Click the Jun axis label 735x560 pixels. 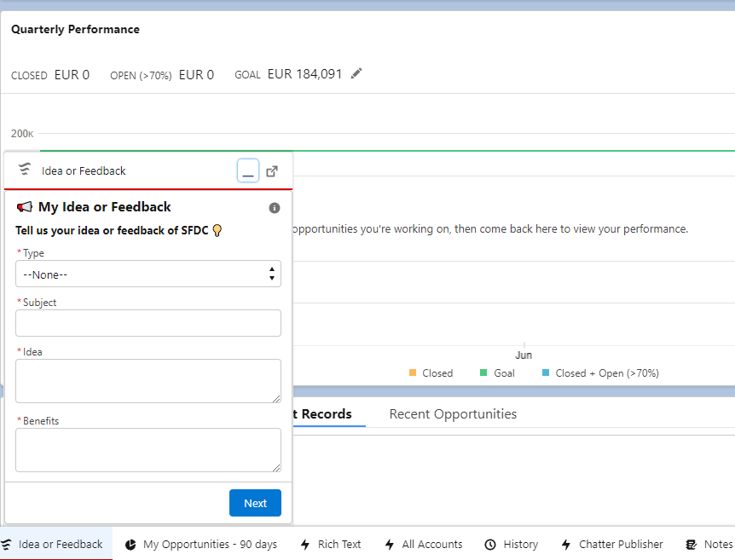click(x=524, y=355)
